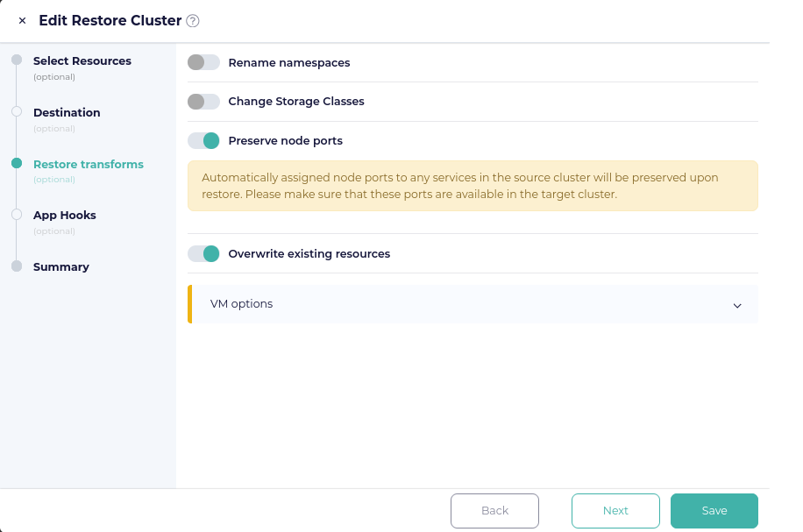Image resolution: width=803 pixels, height=532 pixels.
Task: Go to Select Resources step
Action: coord(82,61)
